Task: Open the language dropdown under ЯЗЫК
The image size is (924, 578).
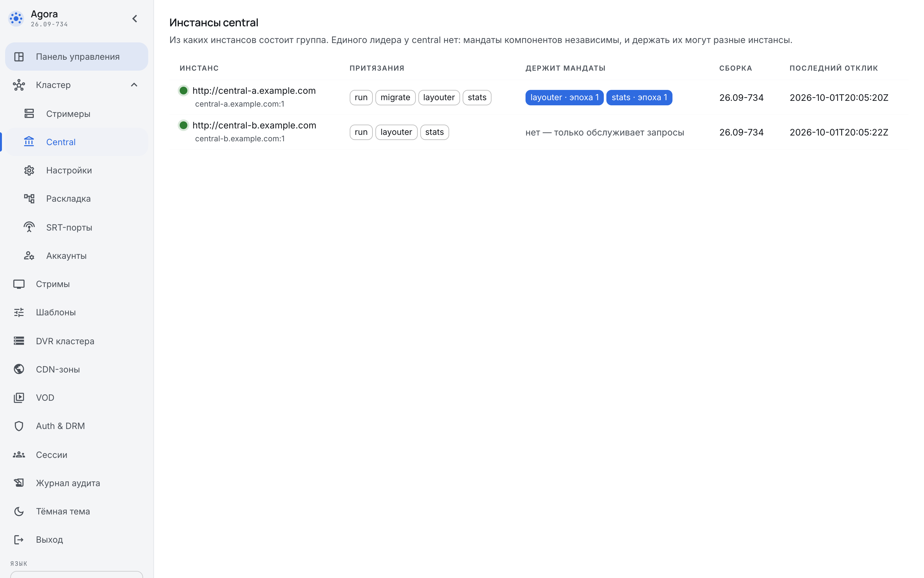Action: 76,574
